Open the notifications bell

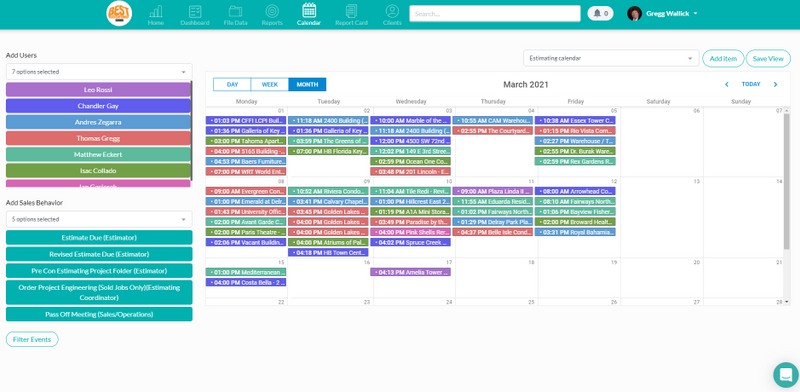point(600,13)
